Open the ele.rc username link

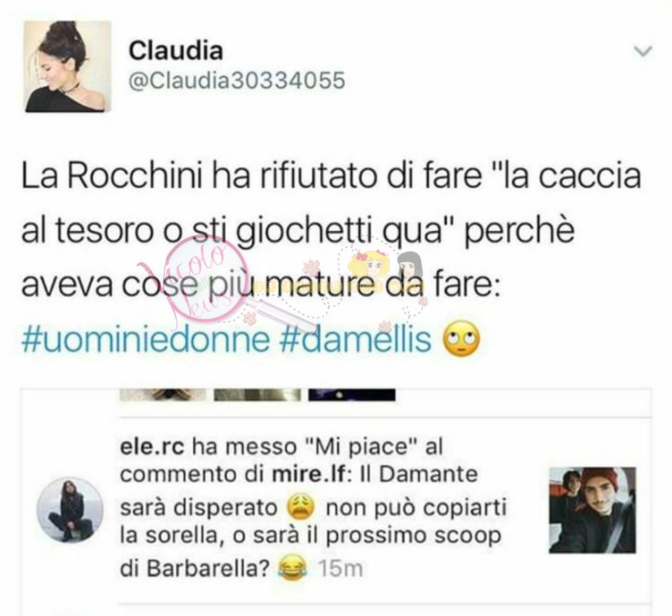153,447
